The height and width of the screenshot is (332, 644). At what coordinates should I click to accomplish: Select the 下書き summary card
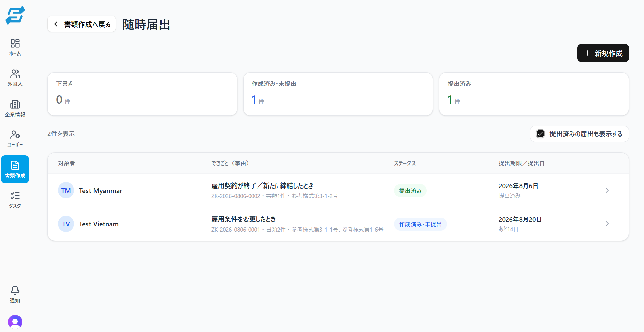(142, 94)
